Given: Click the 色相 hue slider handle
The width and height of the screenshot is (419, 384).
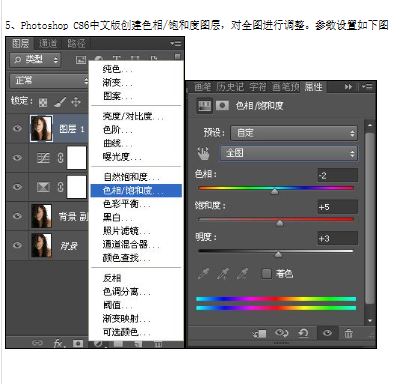Looking at the screenshot, I should [275, 191].
